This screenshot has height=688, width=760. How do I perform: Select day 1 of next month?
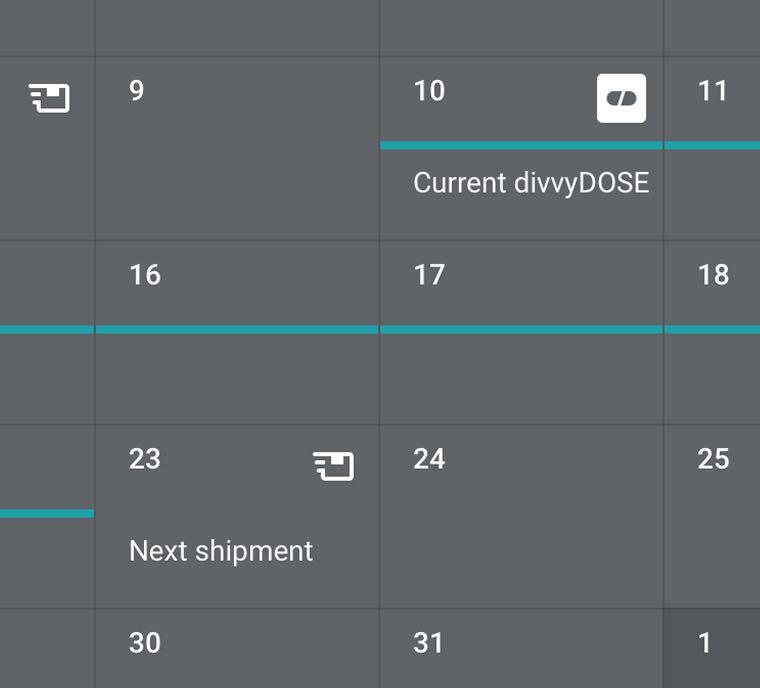tap(705, 643)
